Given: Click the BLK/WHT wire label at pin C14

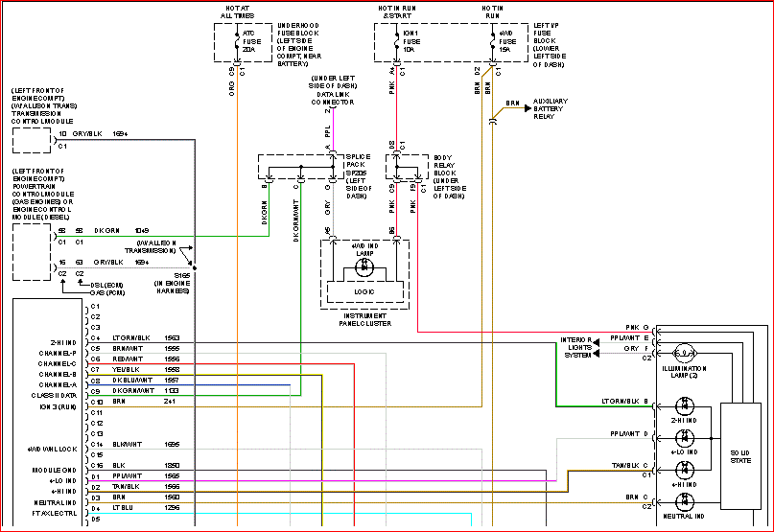Looking at the screenshot, I should click(127, 445).
